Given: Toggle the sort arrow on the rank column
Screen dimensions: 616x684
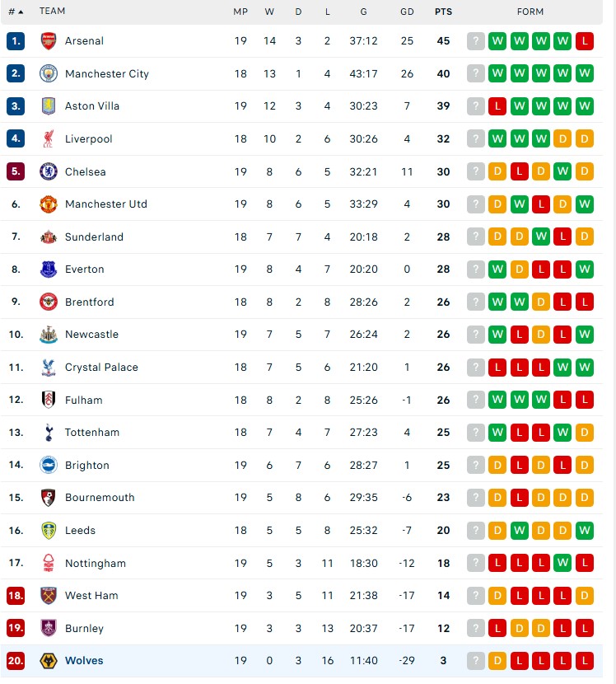Looking at the screenshot, I should [20, 12].
